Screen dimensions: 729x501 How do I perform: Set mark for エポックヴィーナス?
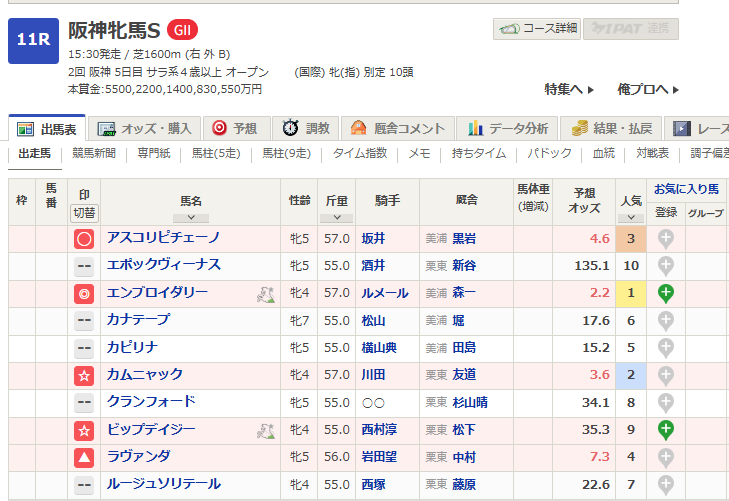(x=84, y=266)
